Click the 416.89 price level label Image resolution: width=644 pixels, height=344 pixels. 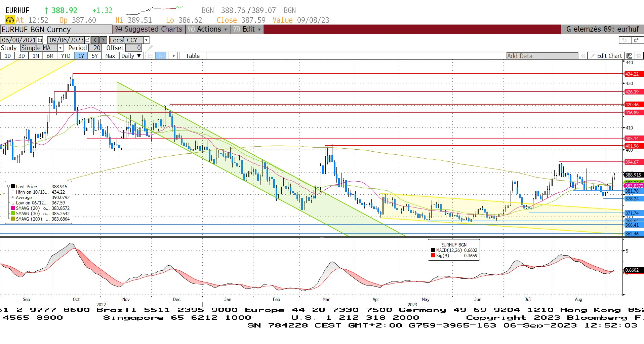coord(634,113)
